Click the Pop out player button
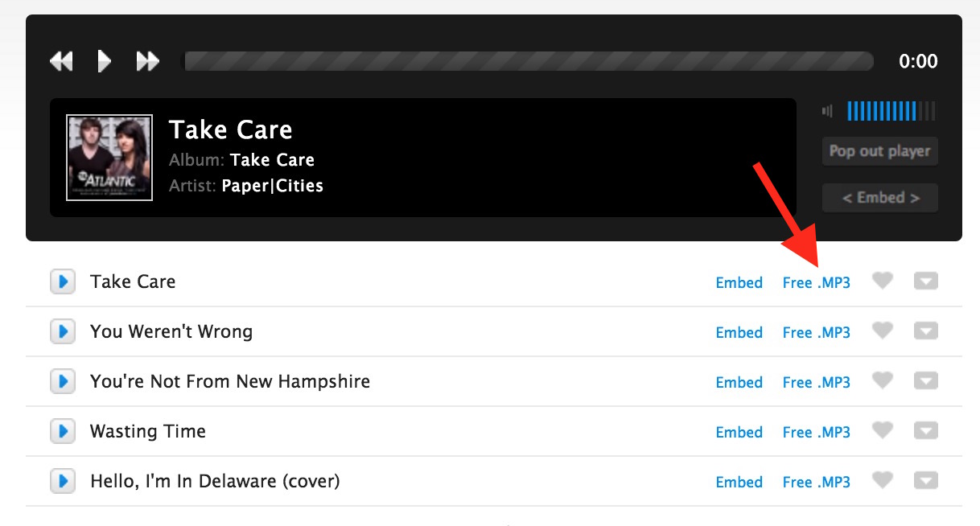 879,151
